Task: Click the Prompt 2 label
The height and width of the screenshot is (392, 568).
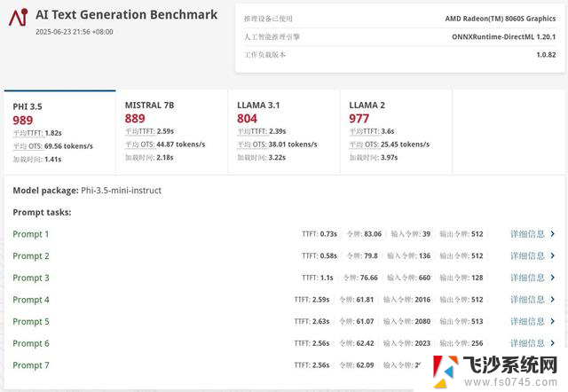Action: tap(31, 256)
